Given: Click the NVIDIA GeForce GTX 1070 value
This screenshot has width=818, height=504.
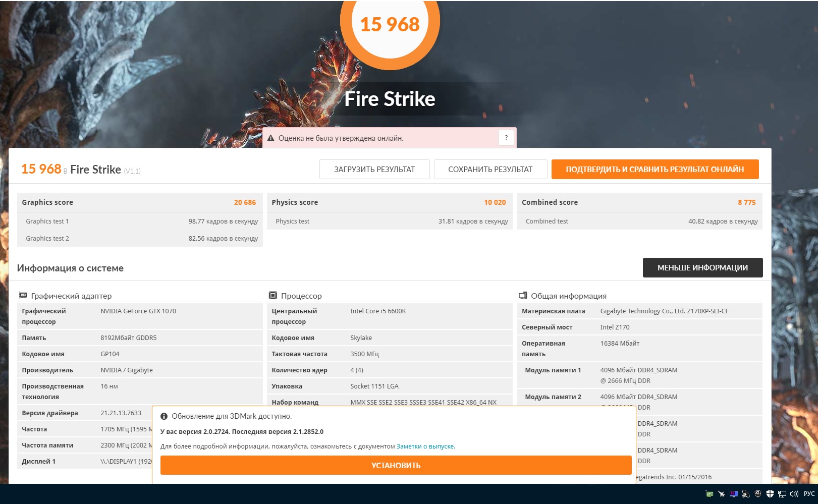Looking at the screenshot, I should point(138,311).
